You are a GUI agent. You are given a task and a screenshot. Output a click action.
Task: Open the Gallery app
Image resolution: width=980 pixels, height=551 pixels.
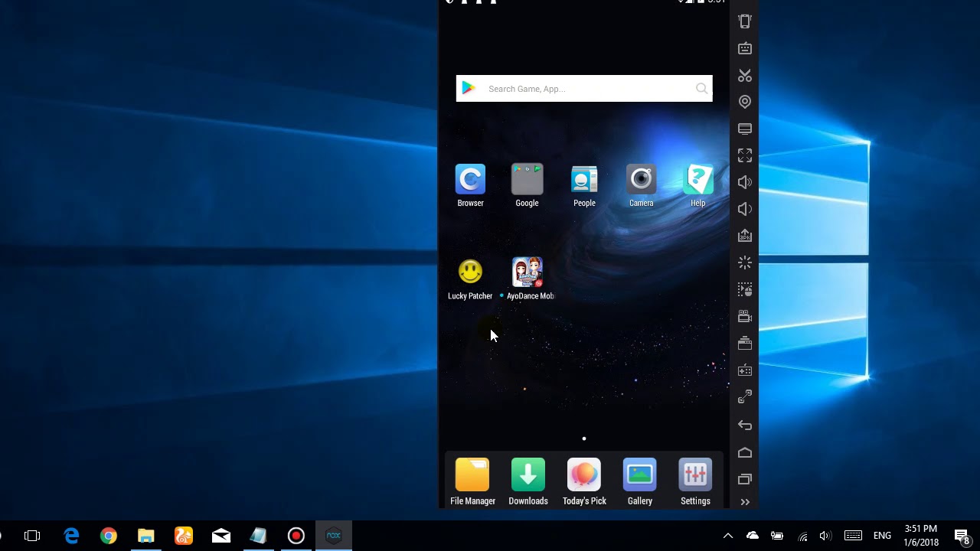point(640,474)
